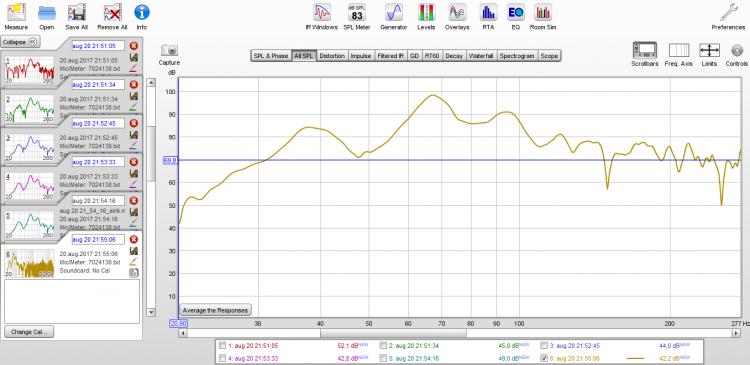Uncheck trace 6 aug 20 21:55:06
This screenshot has width=750, height=365.
544,358
